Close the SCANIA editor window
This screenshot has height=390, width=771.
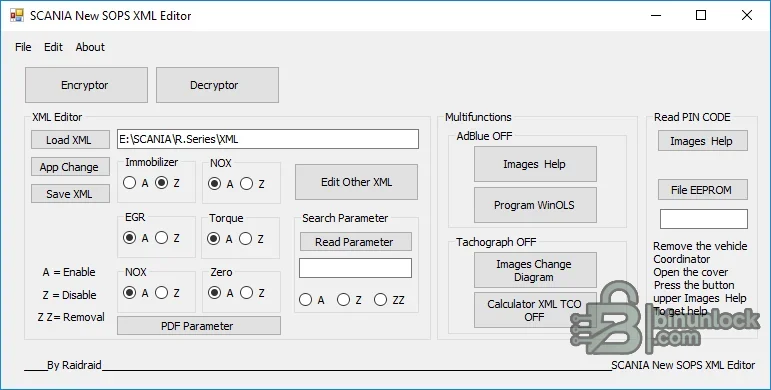(746, 15)
